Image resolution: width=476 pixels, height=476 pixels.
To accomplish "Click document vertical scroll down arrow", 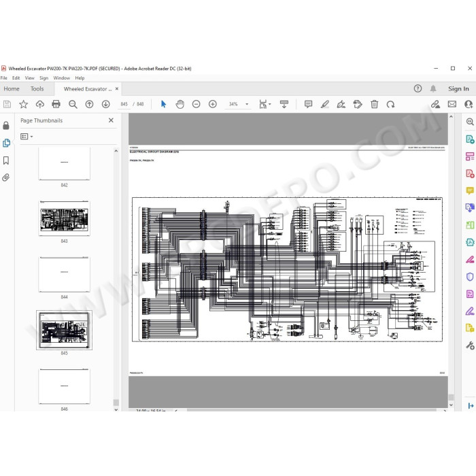I will [x=451, y=405].
